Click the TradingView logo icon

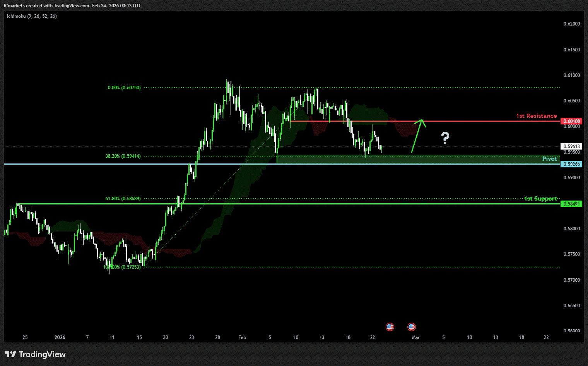point(10,354)
